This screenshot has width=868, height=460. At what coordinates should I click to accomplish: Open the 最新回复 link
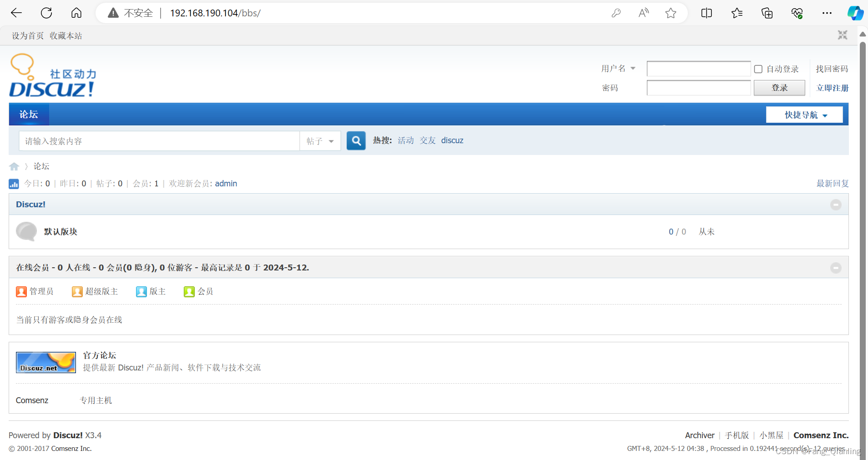pyautogui.click(x=833, y=184)
